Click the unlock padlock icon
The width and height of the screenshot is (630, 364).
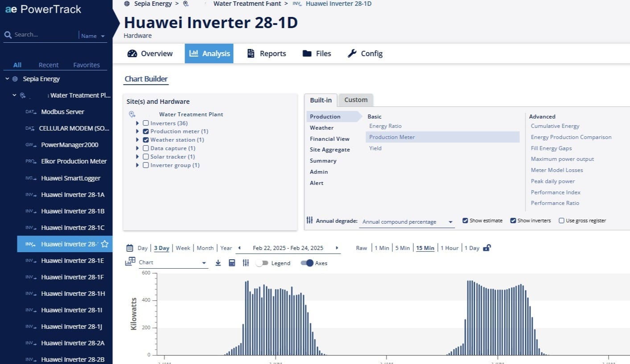pyautogui.click(x=487, y=248)
